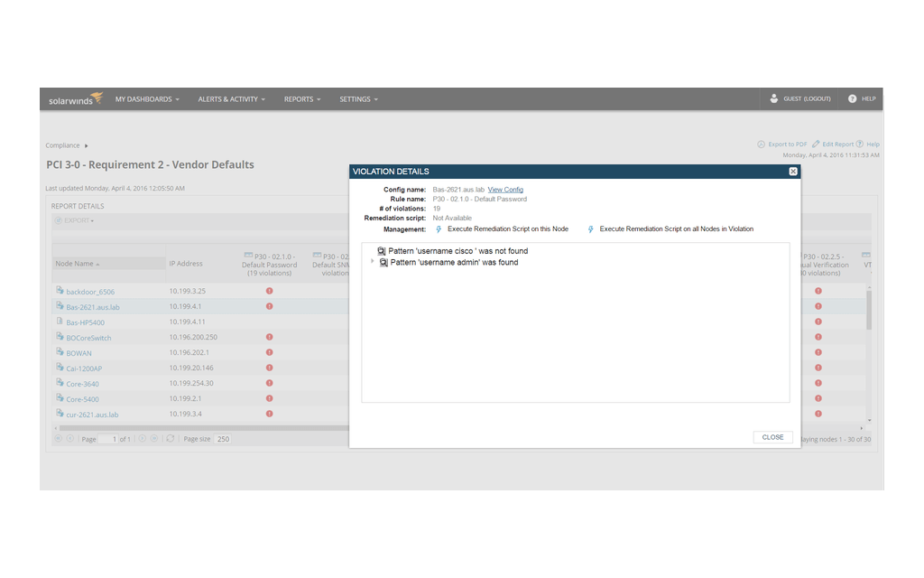Open the EXPORT dropdown

[72, 220]
